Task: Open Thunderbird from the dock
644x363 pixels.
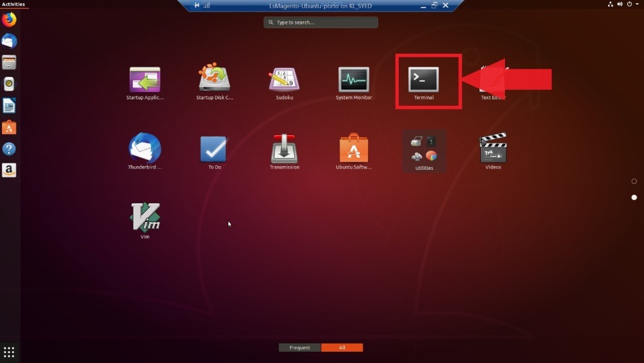Action: [x=9, y=41]
